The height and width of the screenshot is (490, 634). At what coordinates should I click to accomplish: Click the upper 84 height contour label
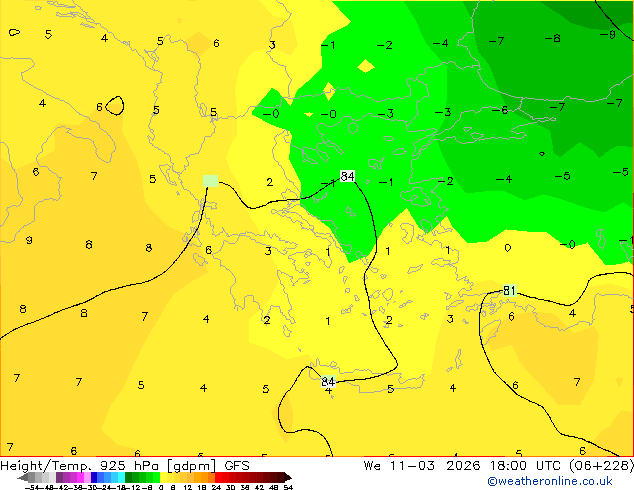347,176
